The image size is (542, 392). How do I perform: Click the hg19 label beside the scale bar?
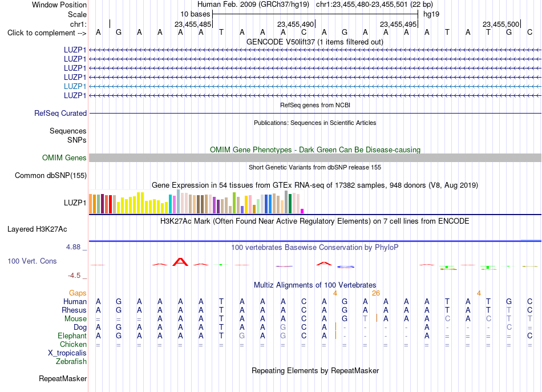[431, 14]
